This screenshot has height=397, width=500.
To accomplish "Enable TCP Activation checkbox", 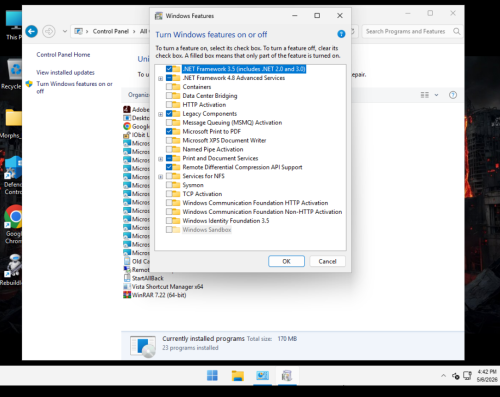I will pos(169,194).
